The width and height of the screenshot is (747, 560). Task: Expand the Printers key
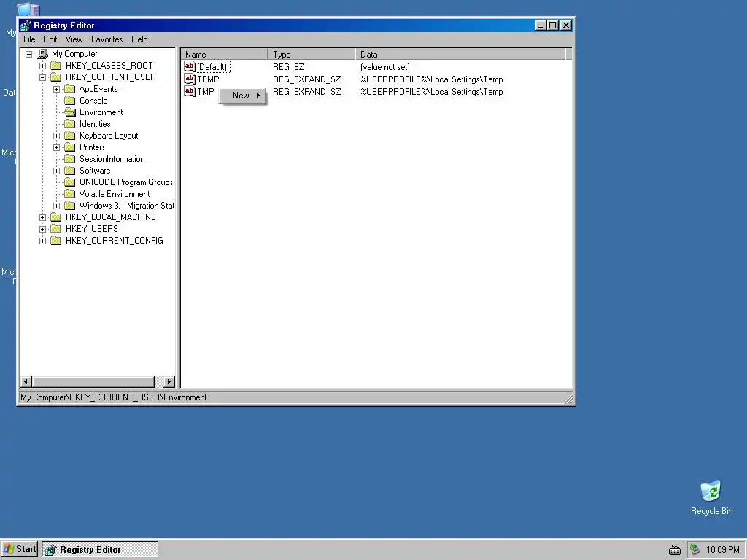tap(56, 147)
